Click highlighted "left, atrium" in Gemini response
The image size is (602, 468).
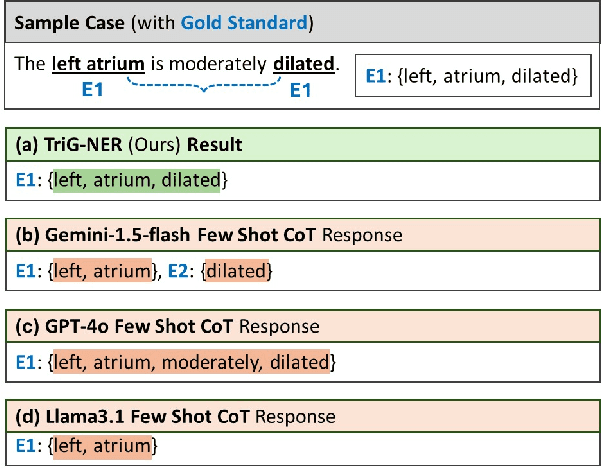(x=100, y=271)
